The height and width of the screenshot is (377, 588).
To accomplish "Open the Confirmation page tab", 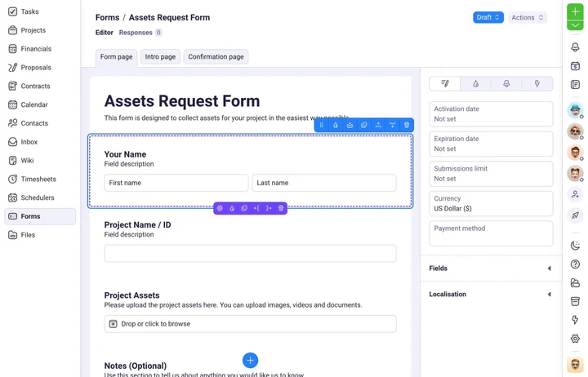I will [x=216, y=57].
